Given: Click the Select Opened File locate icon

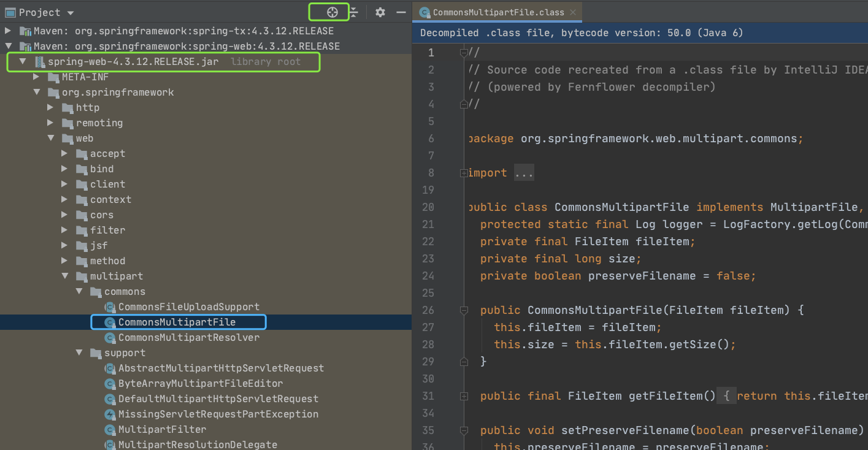Looking at the screenshot, I should click(x=332, y=12).
